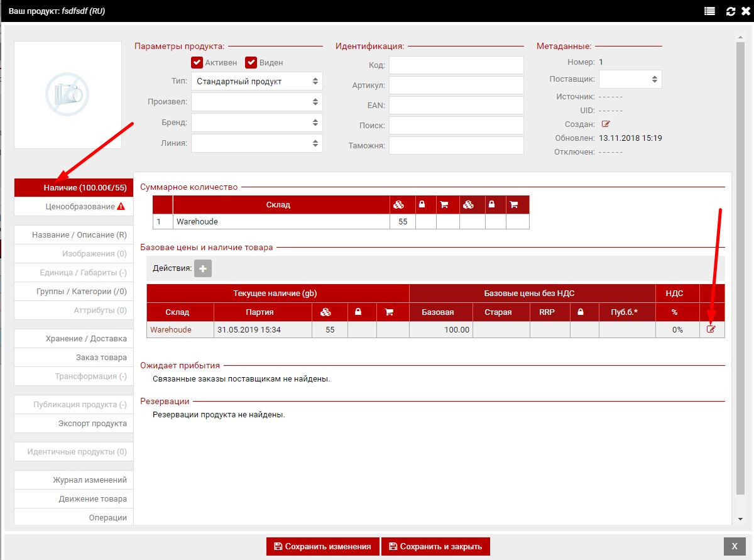This screenshot has height=560, width=754.
Task: Select the Произвел dropdown
Action: pos(256,102)
